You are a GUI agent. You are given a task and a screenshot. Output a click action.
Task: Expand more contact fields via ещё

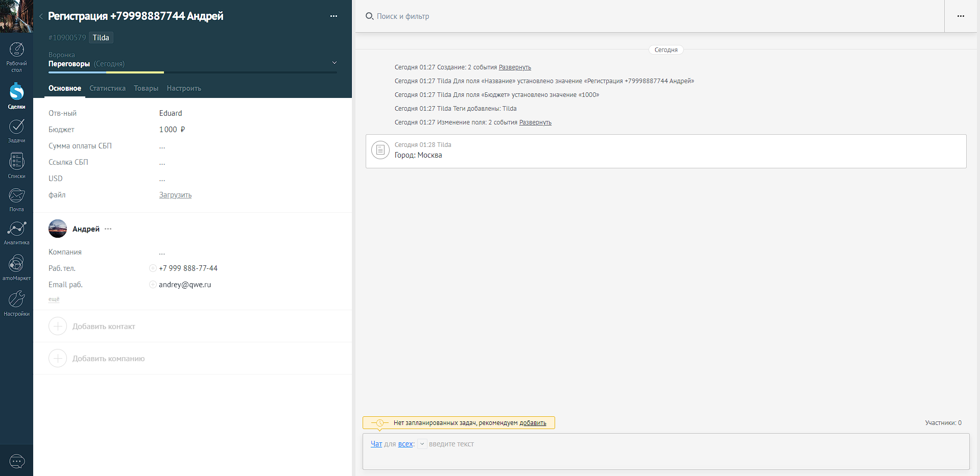coord(54,299)
